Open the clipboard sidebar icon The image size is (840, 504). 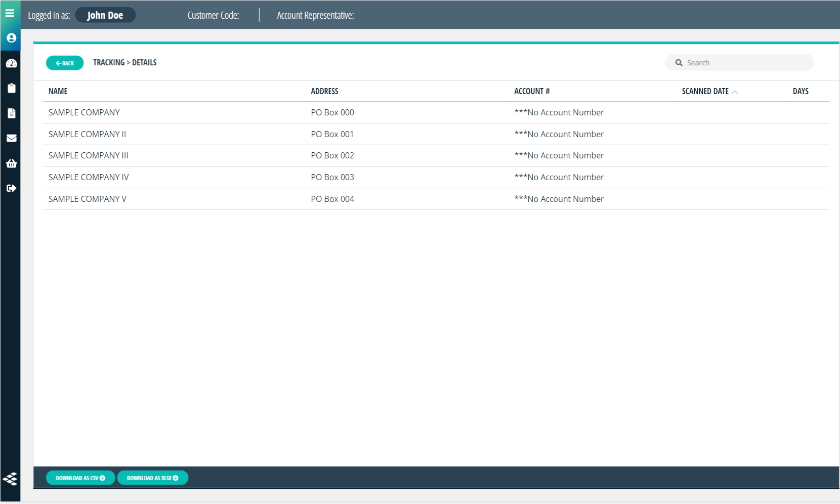pos(11,88)
